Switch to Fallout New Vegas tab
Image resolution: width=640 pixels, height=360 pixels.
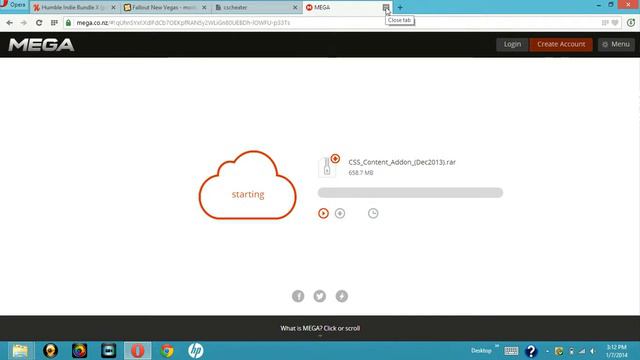(x=165, y=7)
